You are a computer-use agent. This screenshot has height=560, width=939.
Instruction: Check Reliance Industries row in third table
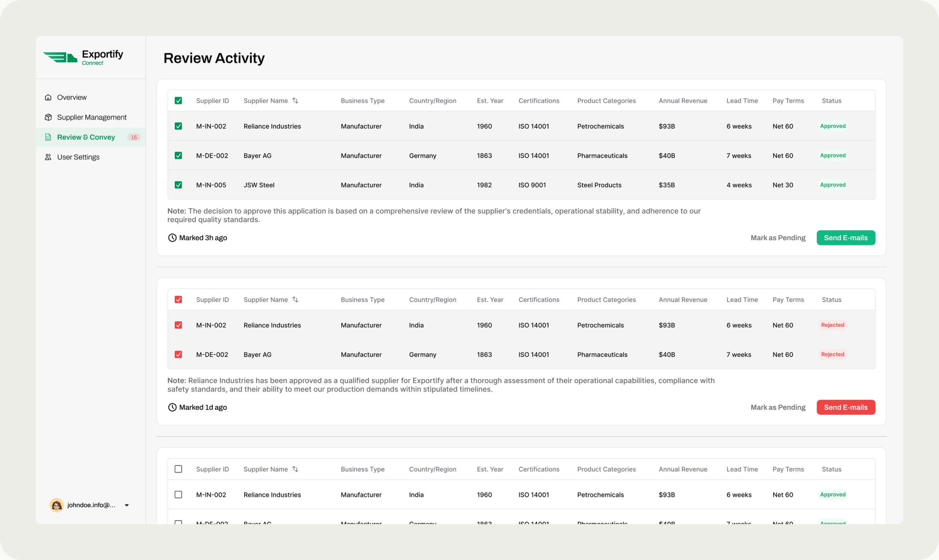click(178, 495)
